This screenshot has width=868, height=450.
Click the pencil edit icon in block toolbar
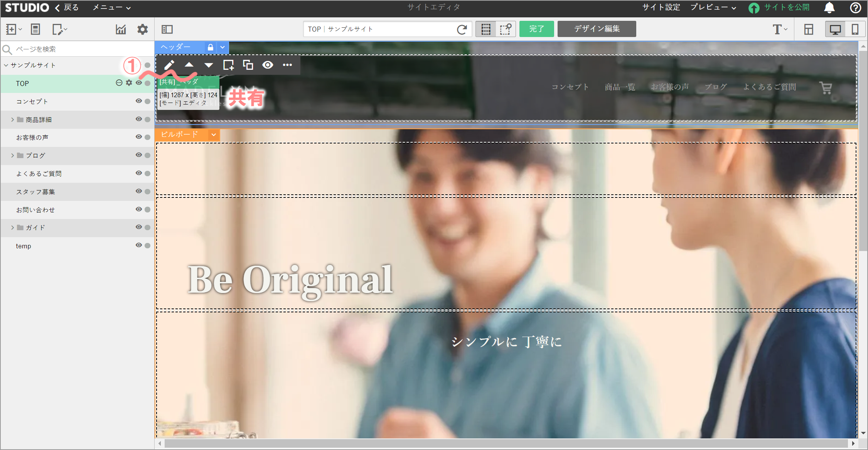169,65
